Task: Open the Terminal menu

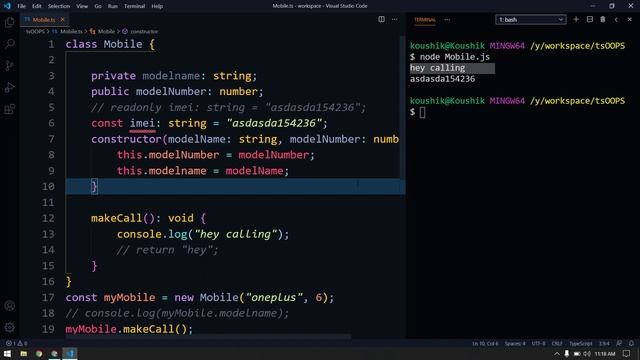Action: (134, 6)
